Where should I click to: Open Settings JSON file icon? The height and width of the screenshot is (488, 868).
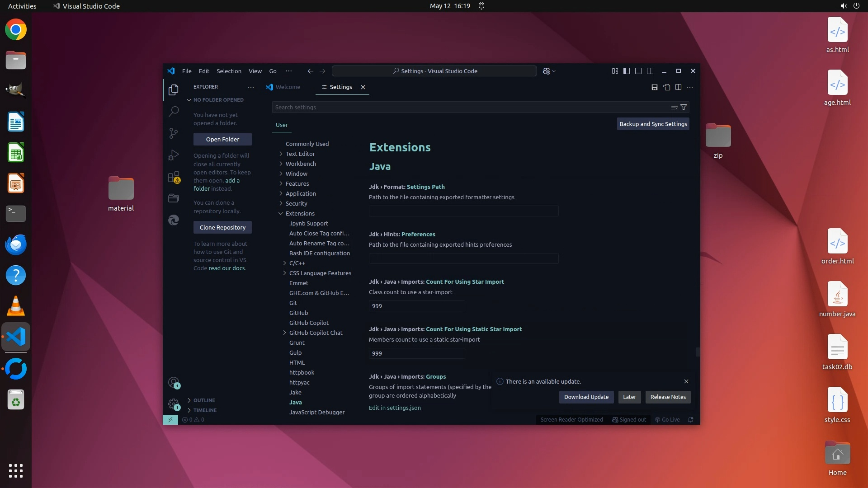(666, 87)
